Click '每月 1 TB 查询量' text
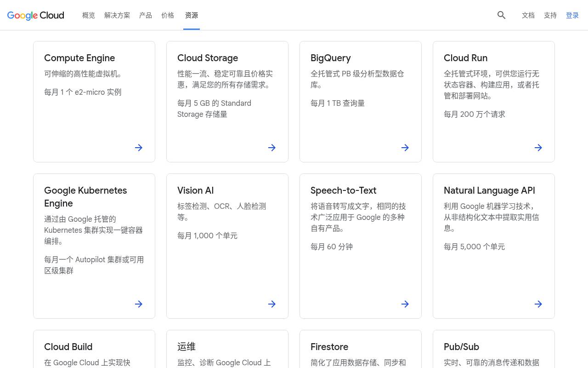588x368 pixels. tap(338, 103)
